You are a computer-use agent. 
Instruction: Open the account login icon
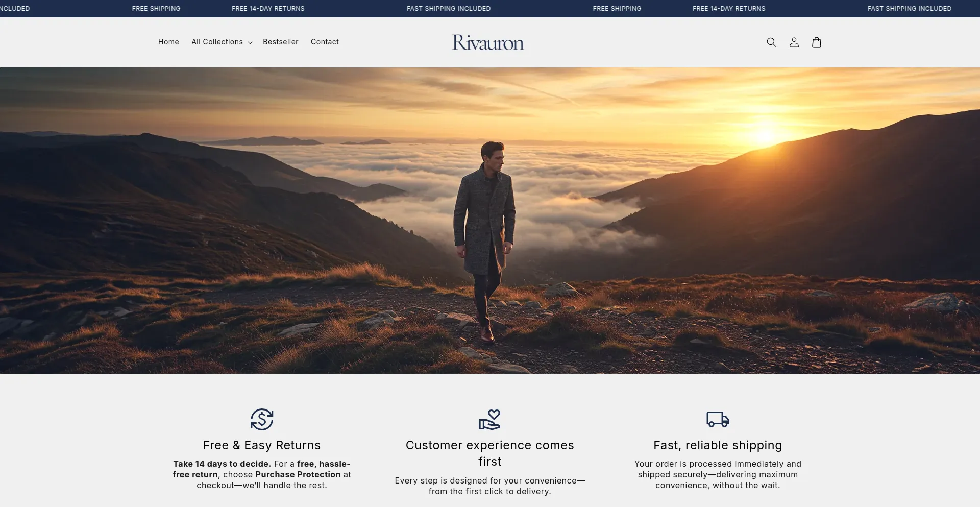coord(794,42)
